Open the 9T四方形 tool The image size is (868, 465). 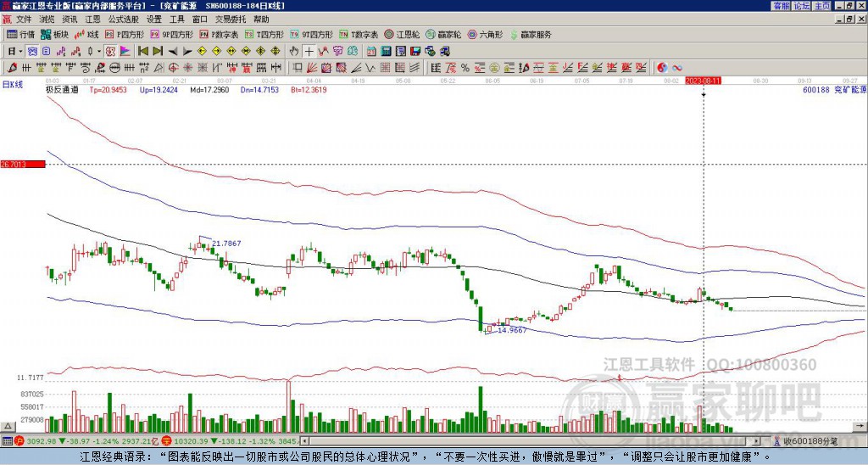pos(312,34)
